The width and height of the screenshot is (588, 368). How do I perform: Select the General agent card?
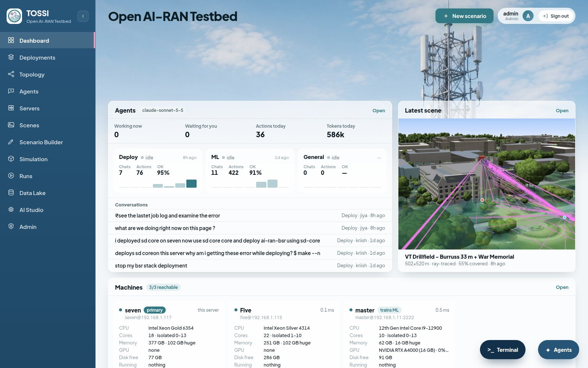coord(342,170)
